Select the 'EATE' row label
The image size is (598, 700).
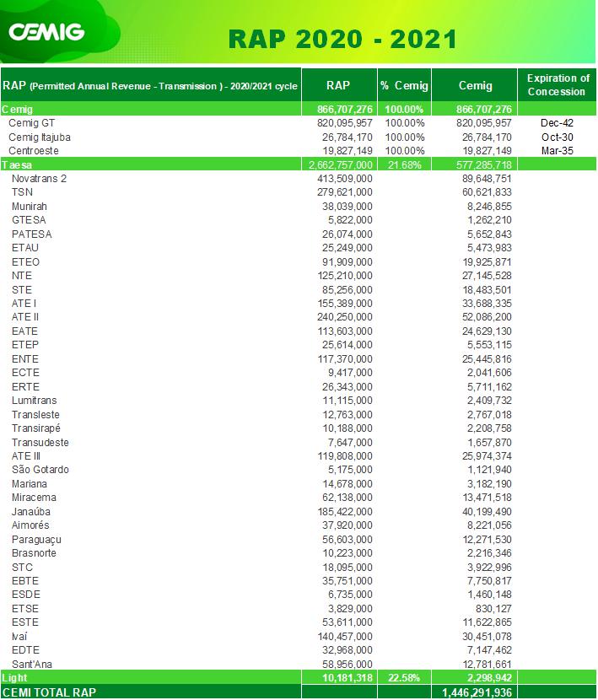tap(24, 331)
